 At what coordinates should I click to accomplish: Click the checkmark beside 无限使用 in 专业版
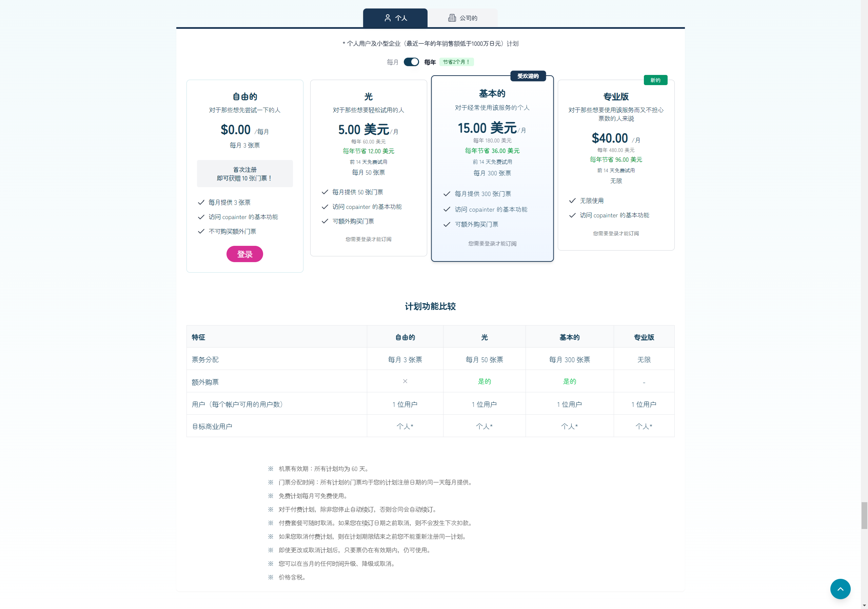572,201
